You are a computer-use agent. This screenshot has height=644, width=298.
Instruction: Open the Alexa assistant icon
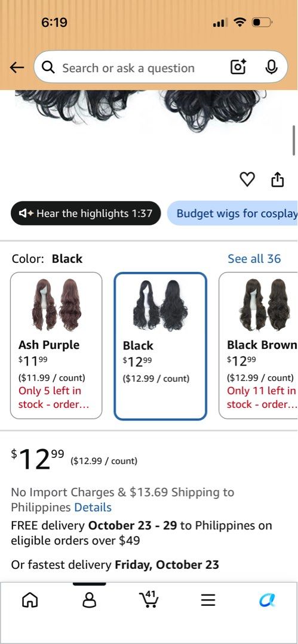pyautogui.click(x=268, y=601)
